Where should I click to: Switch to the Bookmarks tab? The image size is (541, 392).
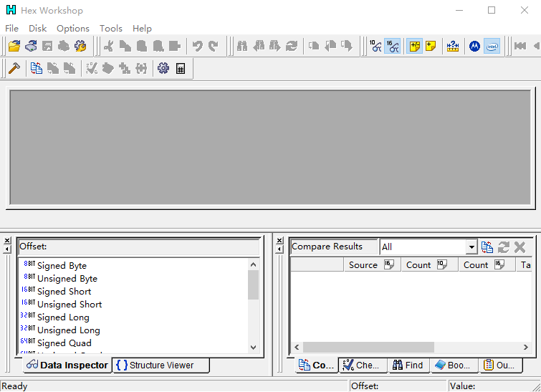(x=454, y=365)
